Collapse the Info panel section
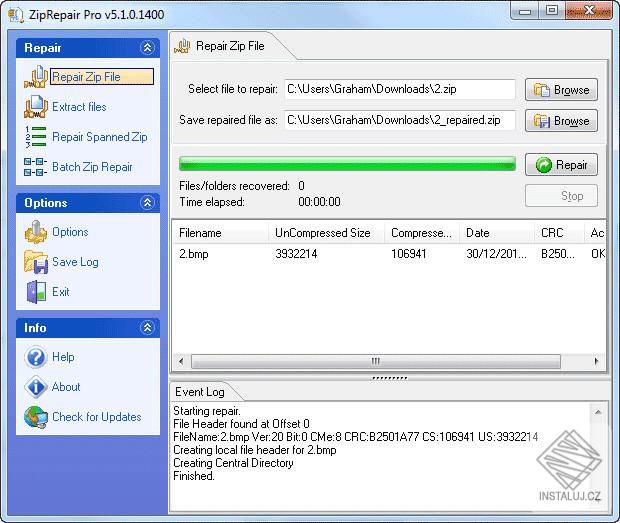Image resolution: width=620 pixels, height=523 pixels. (x=147, y=328)
